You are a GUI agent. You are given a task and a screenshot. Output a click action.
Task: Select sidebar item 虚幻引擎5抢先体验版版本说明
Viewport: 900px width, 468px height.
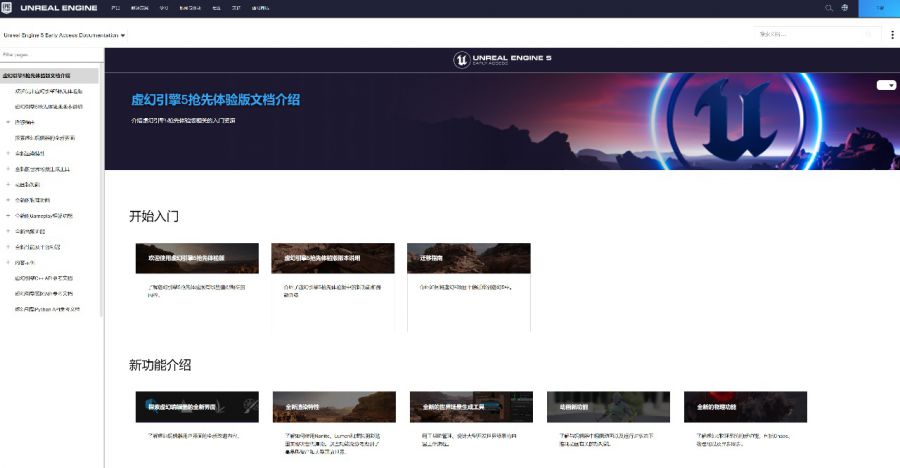click(49, 106)
